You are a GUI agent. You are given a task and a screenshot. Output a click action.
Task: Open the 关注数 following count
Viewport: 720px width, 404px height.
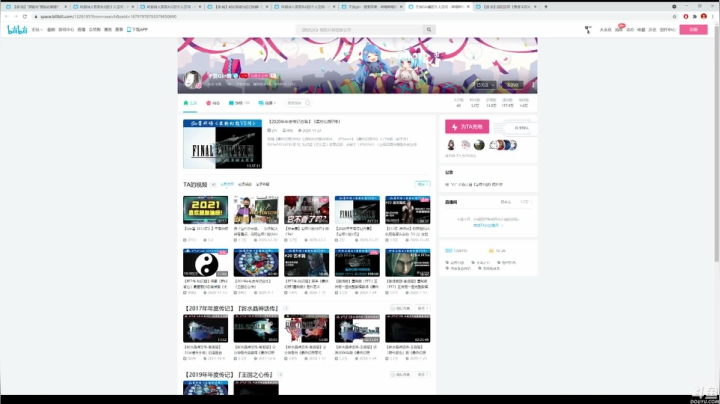458,103
